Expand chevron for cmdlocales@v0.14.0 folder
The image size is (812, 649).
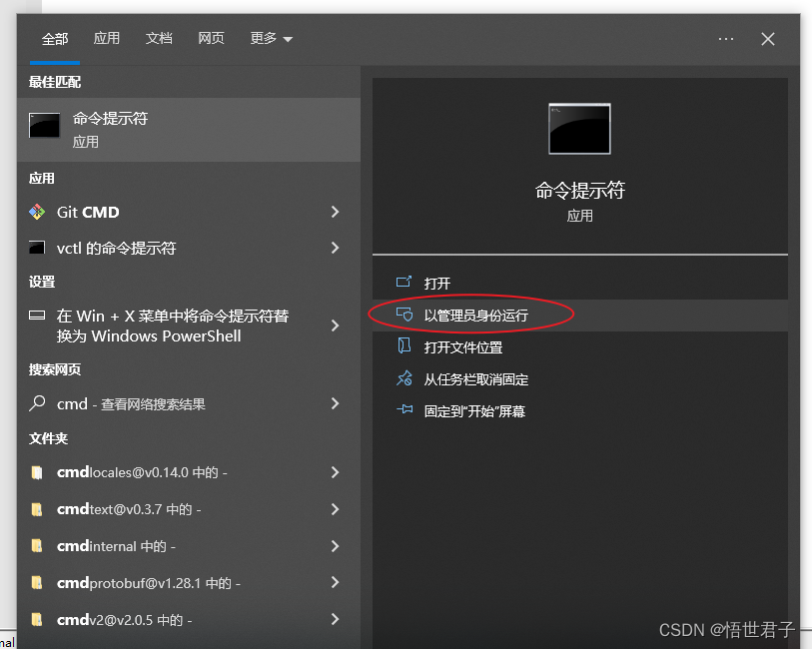335,472
